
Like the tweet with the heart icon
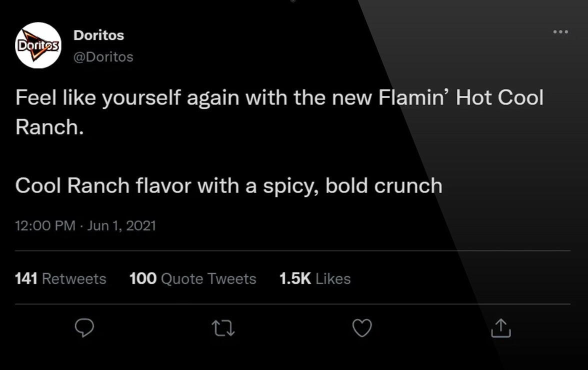pos(362,328)
